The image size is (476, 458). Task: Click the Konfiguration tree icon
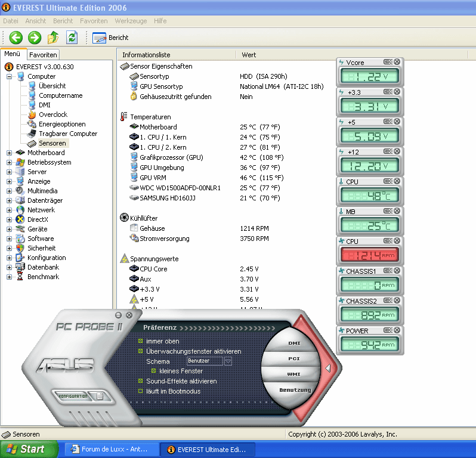point(20,258)
